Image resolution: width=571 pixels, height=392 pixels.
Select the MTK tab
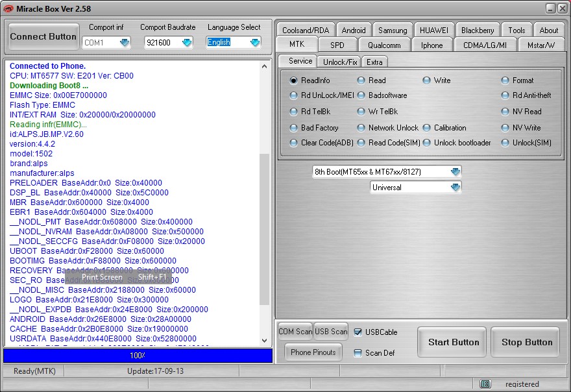tap(297, 44)
